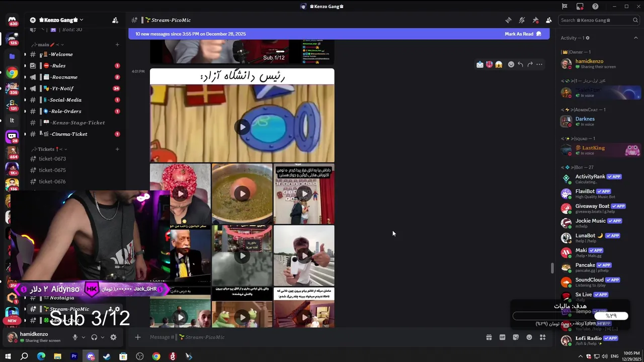644x362 pixels.
Task: Open the emoji picker in message bar
Action: click(529, 337)
